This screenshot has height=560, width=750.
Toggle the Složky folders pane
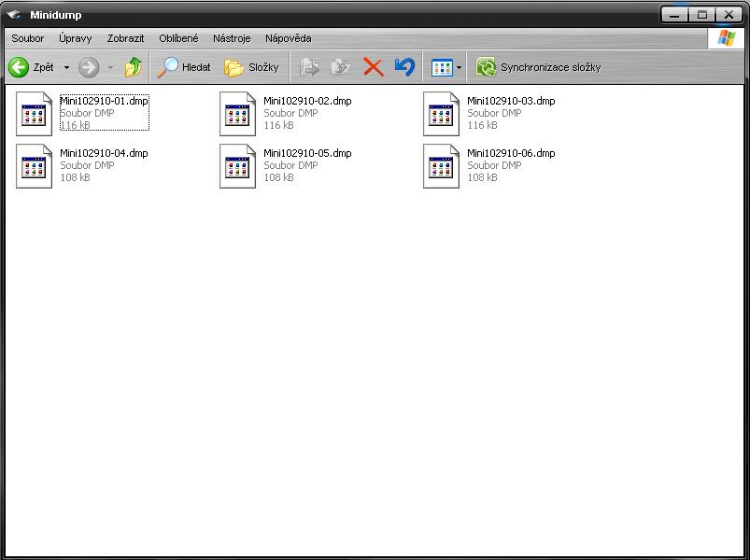click(x=251, y=67)
